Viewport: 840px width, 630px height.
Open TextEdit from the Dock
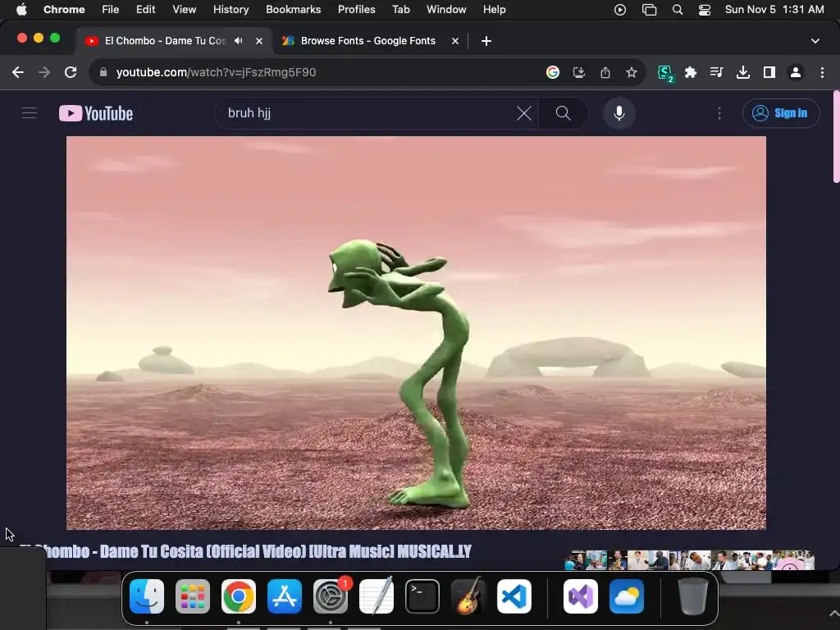click(x=376, y=596)
